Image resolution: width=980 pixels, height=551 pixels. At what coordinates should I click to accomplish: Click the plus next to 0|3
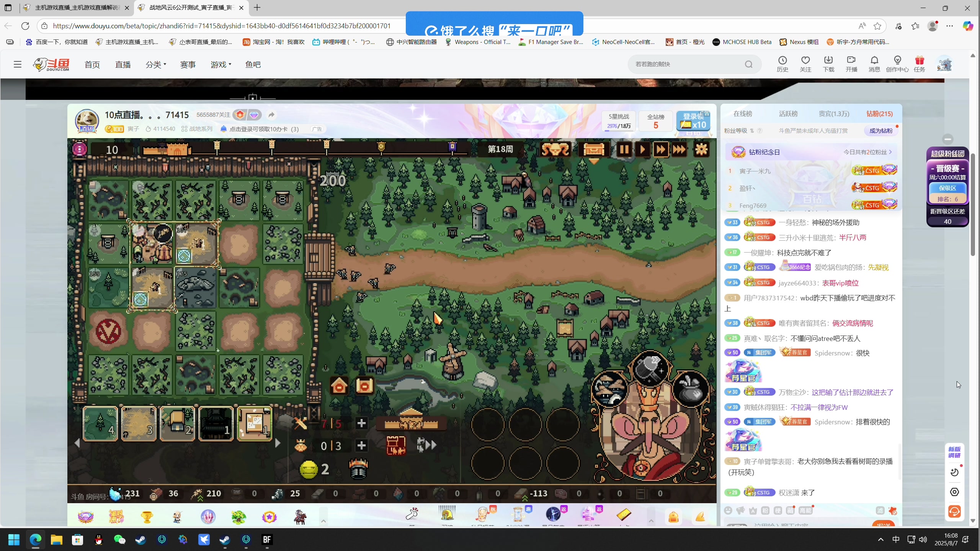(x=361, y=445)
